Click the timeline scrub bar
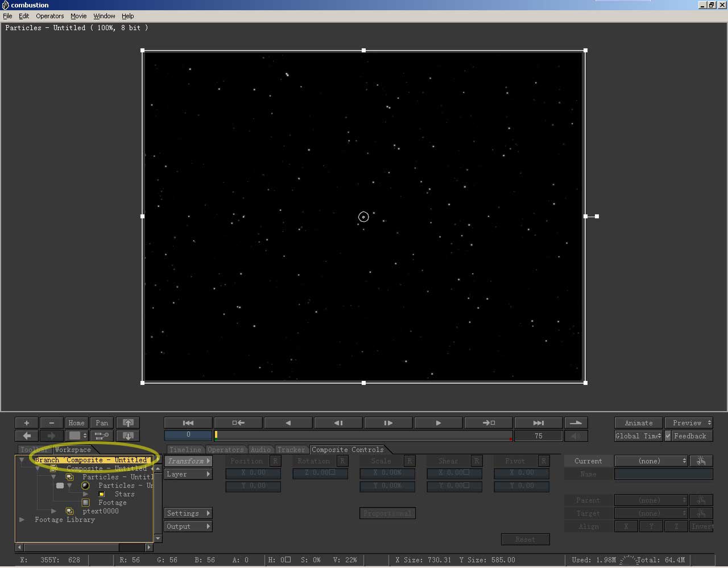Image resolution: width=728 pixels, height=568 pixels. [x=364, y=436]
